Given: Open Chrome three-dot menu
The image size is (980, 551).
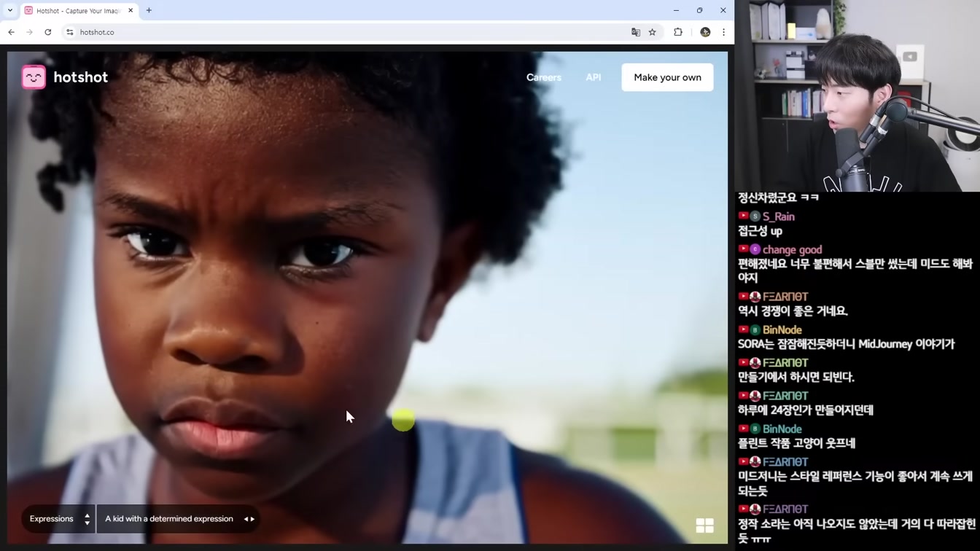Looking at the screenshot, I should click(723, 32).
